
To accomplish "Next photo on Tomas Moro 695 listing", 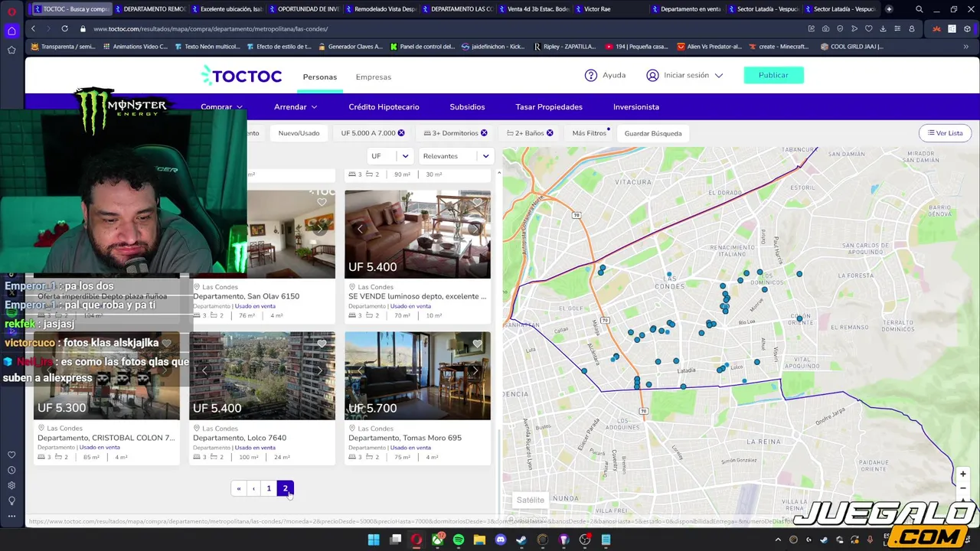I will click(475, 370).
